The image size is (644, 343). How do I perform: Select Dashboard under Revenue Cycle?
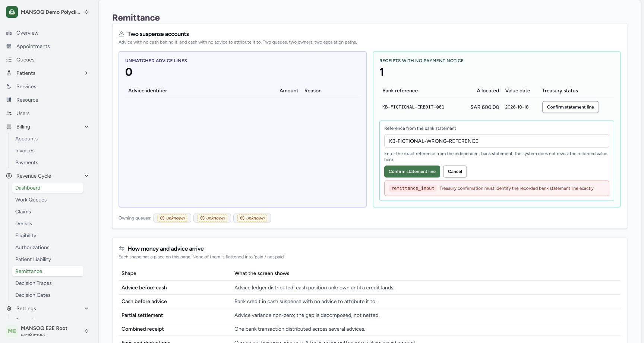[x=48, y=188]
